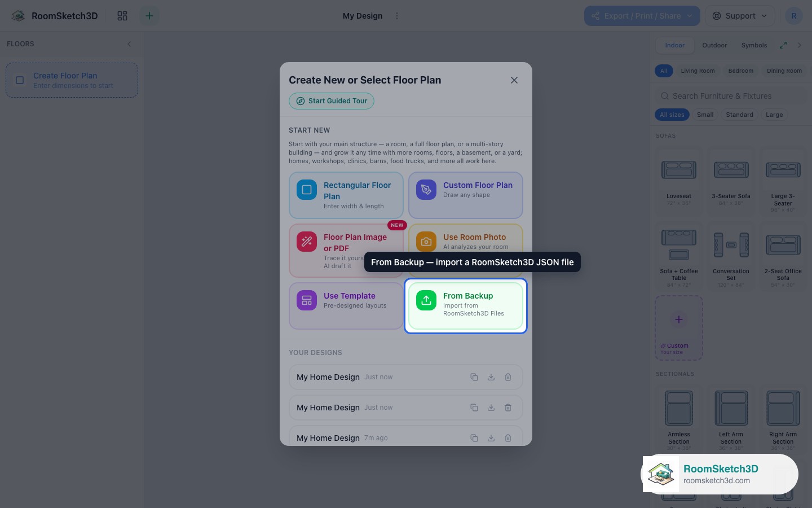
Task: Pick the 2-Seat Office Sofa item
Action: tap(783, 257)
